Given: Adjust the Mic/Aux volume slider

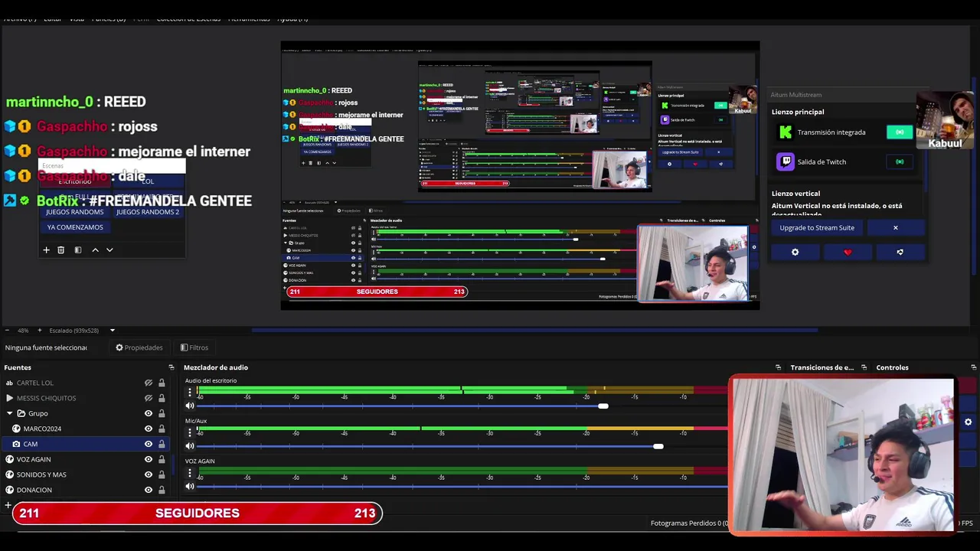Looking at the screenshot, I should point(658,446).
